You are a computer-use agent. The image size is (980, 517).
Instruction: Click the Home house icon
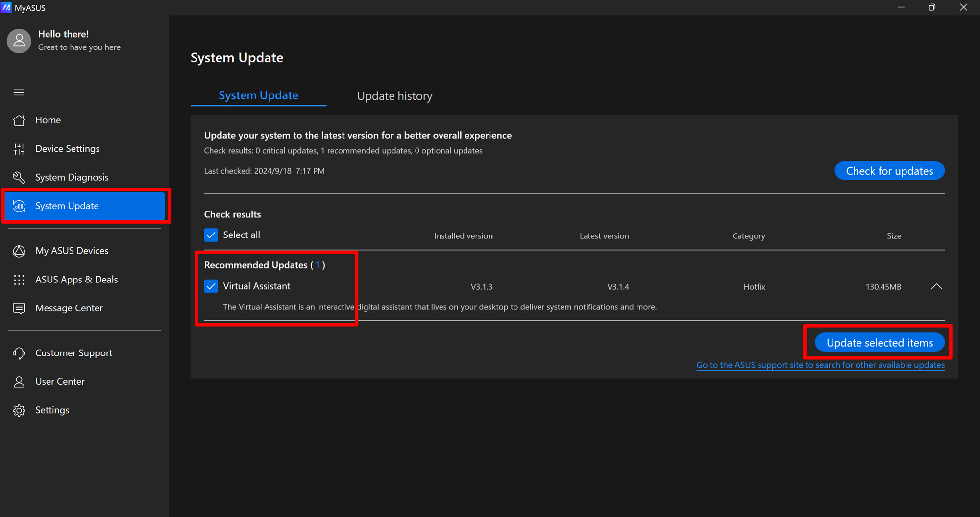point(19,120)
